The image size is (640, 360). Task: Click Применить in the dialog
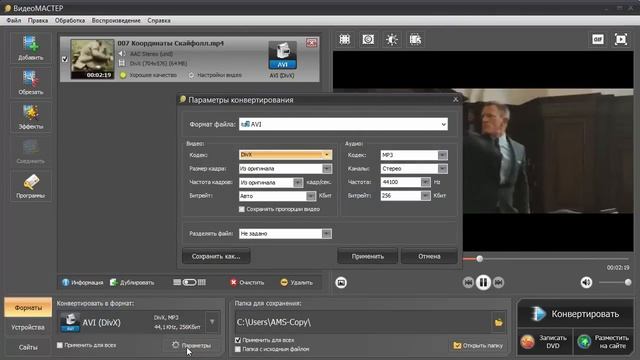(368, 256)
